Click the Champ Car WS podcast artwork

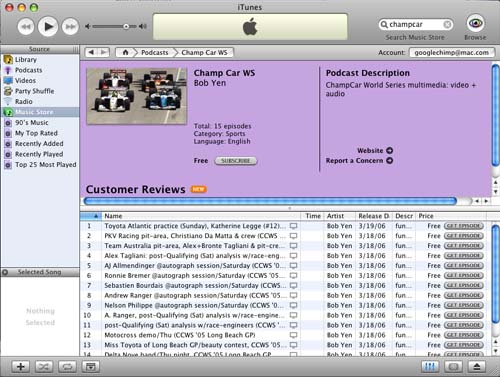coord(137,96)
